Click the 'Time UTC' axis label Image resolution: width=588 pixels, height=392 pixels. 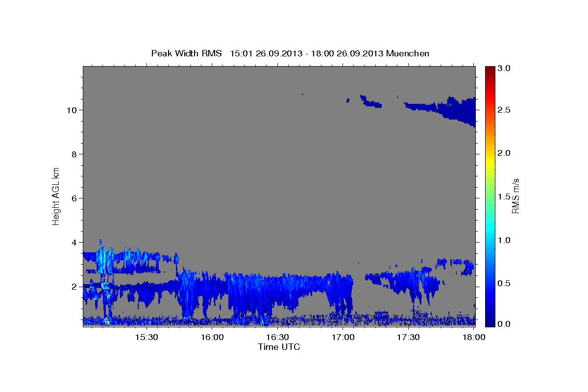point(279,347)
